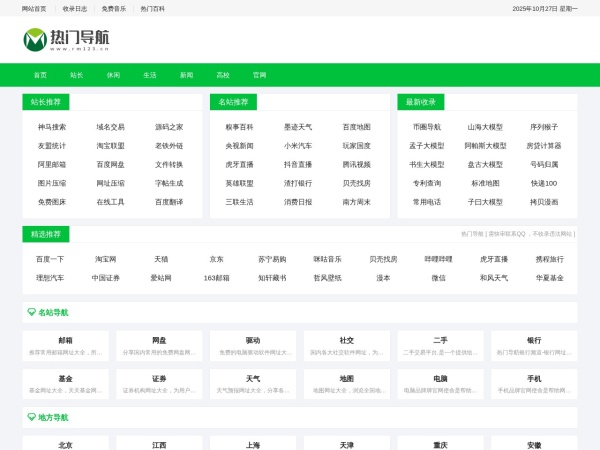
Task: Open 图片压缩 tool link
Action: [52, 183]
